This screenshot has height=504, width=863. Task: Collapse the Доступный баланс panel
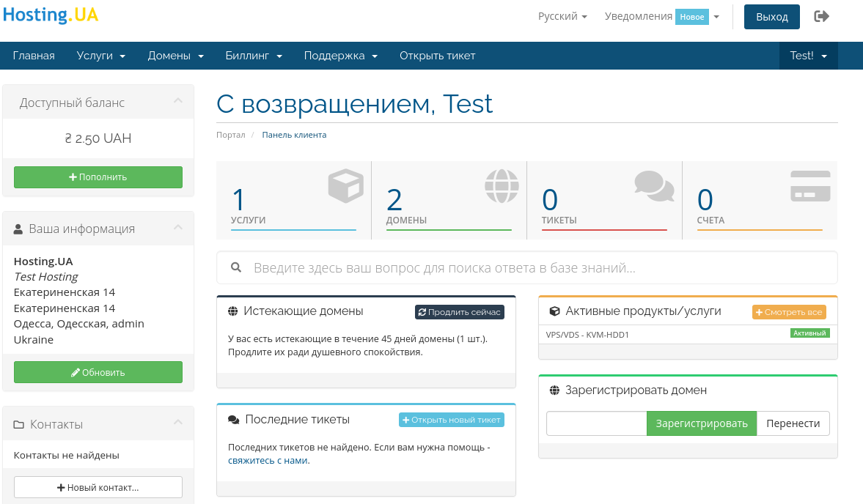pyautogui.click(x=177, y=102)
